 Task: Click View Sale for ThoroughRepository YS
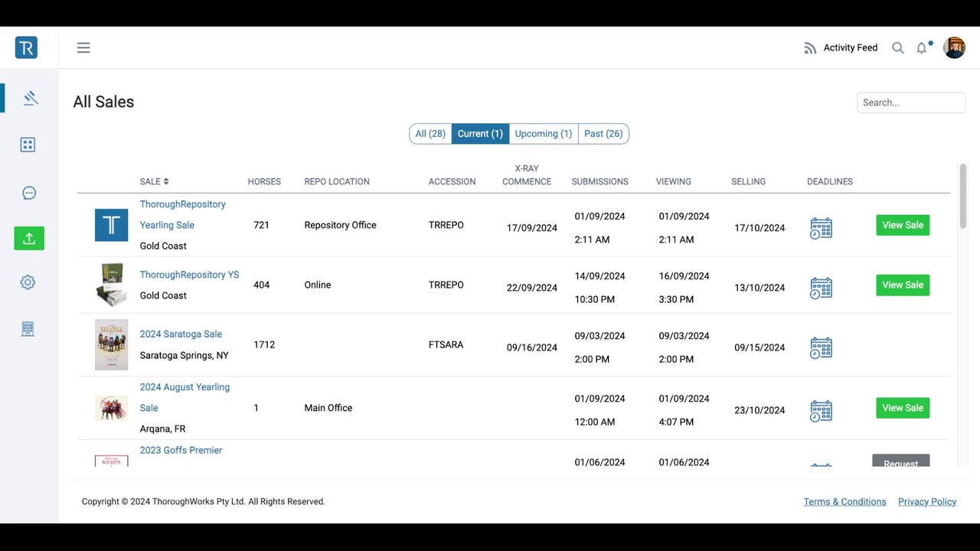(x=903, y=285)
